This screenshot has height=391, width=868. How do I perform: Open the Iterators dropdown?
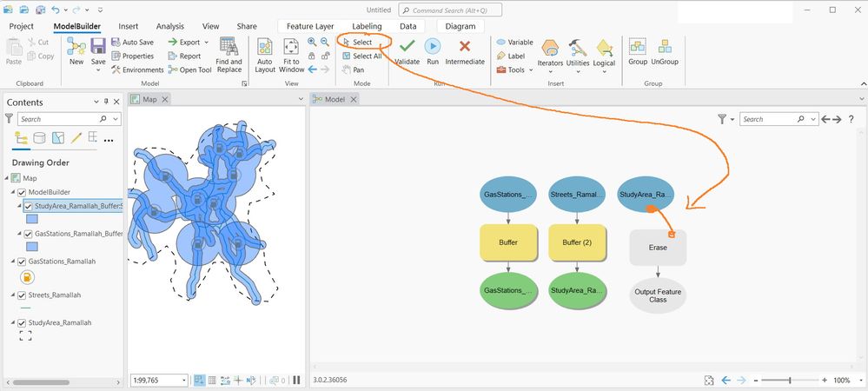tap(550, 71)
